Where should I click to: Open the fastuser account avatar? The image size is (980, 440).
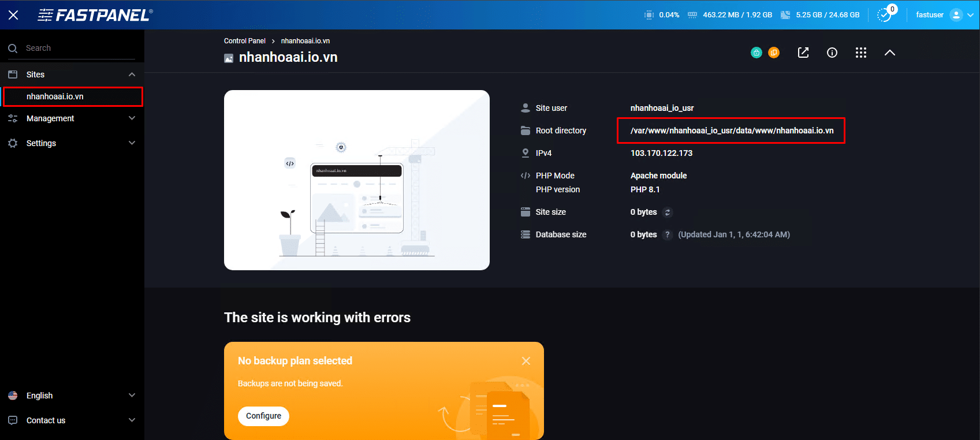click(956, 15)
